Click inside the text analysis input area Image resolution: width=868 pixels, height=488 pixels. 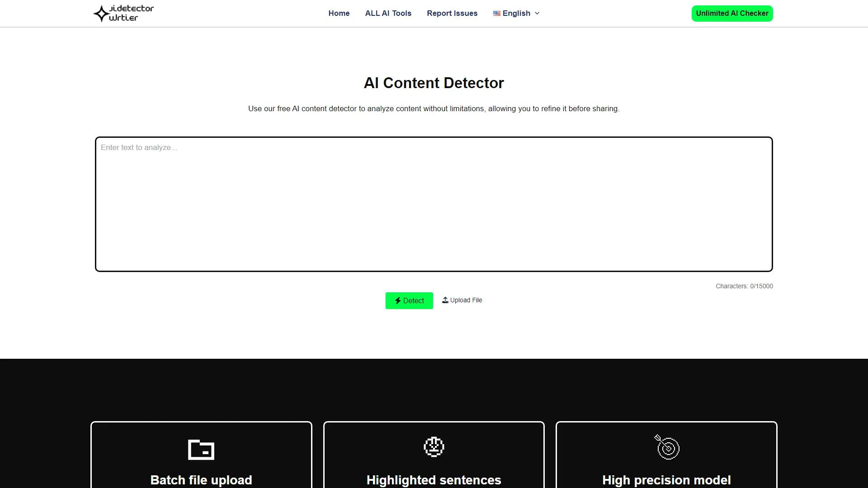434,203
